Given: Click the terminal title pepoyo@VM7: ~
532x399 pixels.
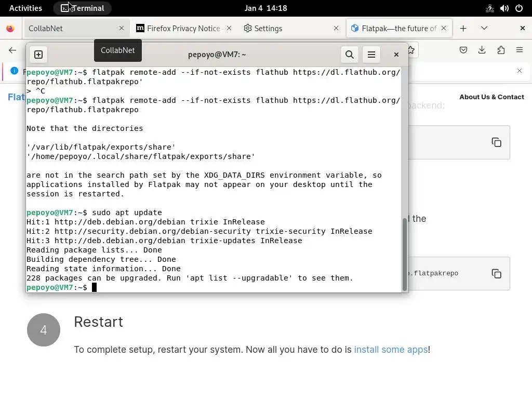Looking at the screenshot, I should click(x=217, y=55).
